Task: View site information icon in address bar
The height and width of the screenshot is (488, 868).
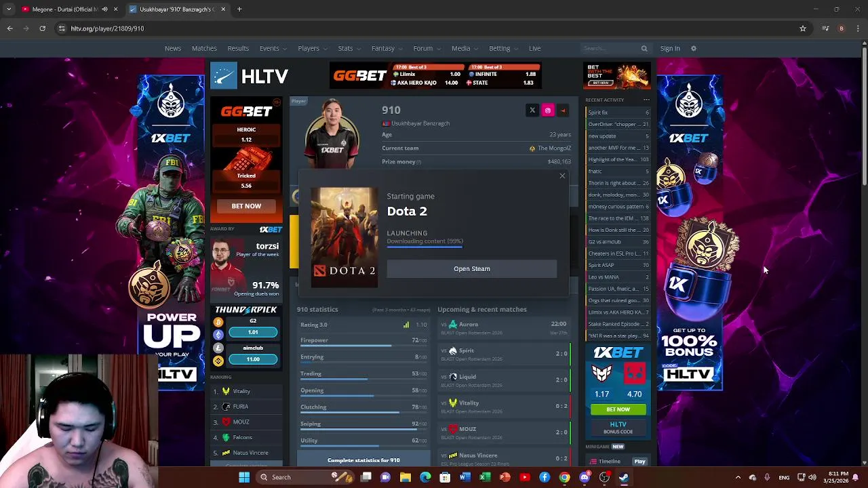Action: pos(62,28)
